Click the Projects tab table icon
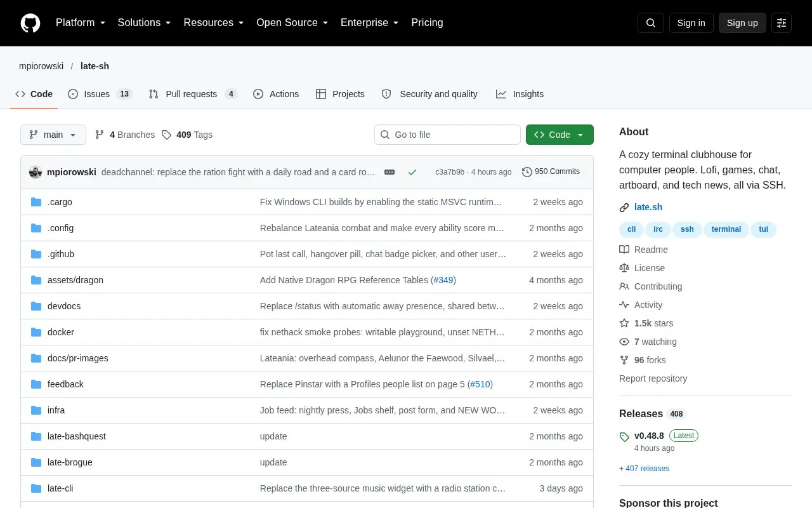The image size is (812, 508). click(x=321, y=94)
